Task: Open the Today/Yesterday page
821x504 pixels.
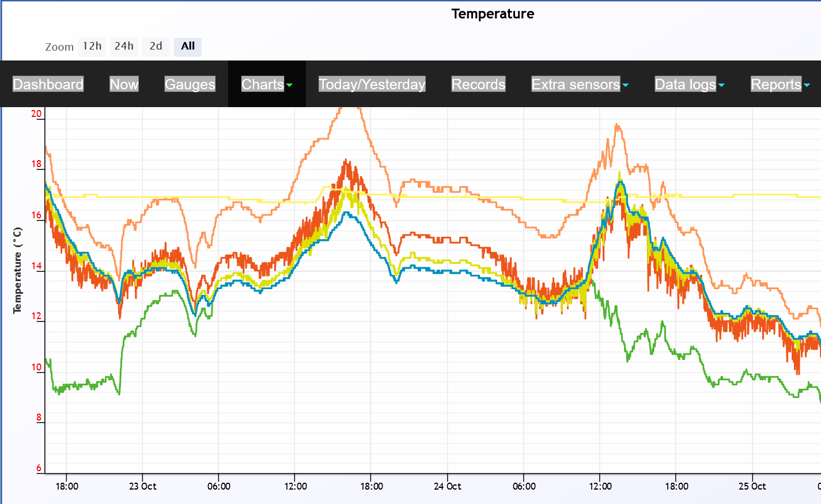Action: click(x=372, y=84)
